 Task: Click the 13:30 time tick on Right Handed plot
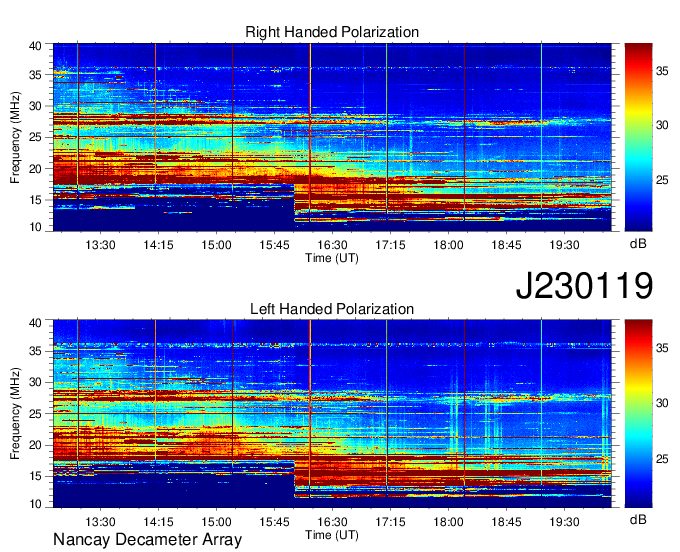pos(100,245)
